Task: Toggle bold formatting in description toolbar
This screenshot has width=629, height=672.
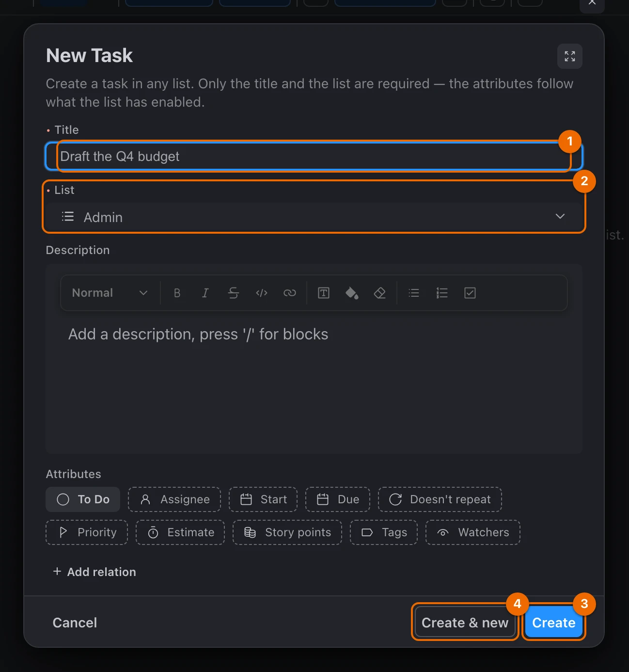Action: click(177, 293)
